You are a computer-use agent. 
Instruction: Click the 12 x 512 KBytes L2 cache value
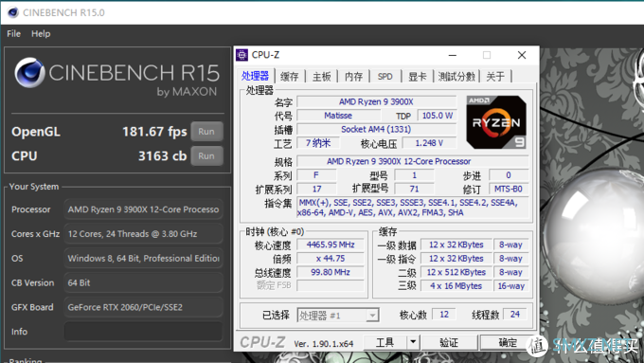point(456,272)
